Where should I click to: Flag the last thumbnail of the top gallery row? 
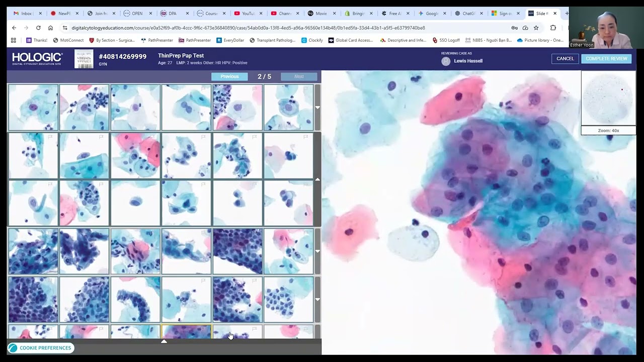(x=305, y=88)
